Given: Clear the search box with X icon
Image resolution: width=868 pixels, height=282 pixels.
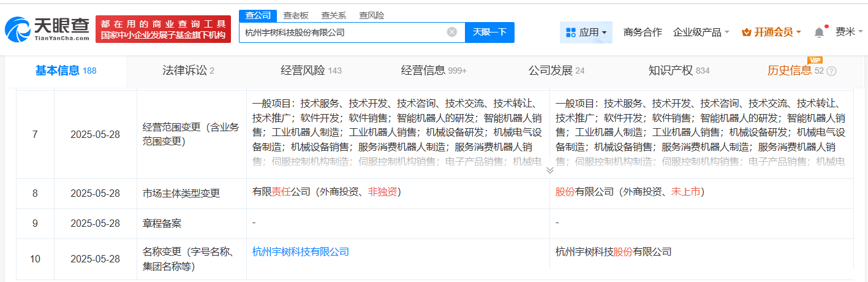Looking at the screenshot, I should 452,32.
